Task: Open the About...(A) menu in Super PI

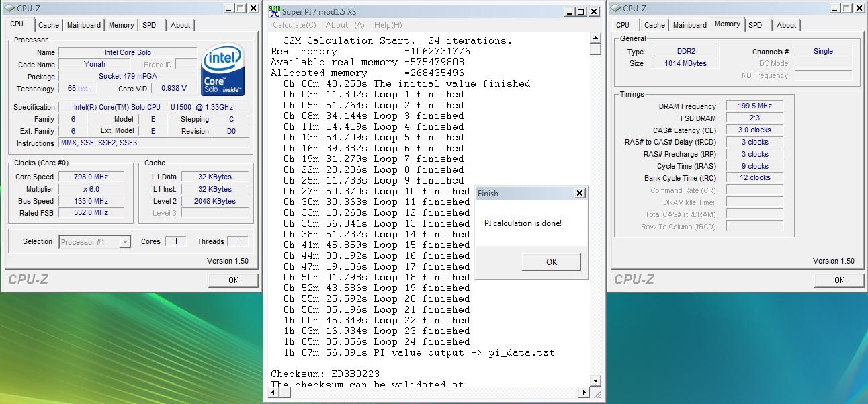Action: click(345, 25)
